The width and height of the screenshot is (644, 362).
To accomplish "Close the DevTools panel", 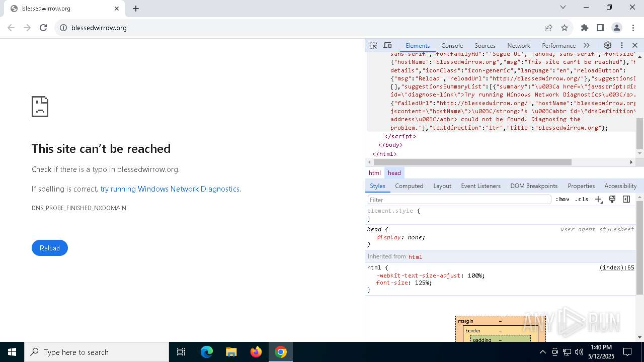I will (635, 45).
